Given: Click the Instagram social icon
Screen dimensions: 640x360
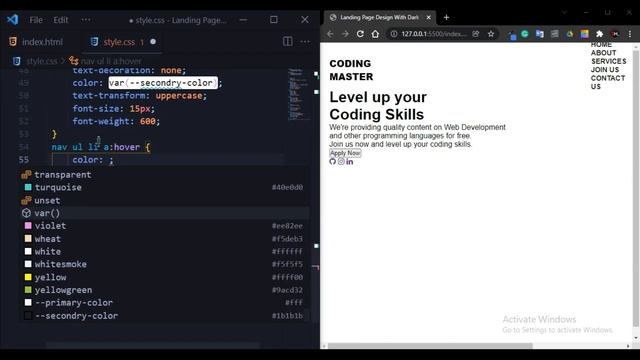Looking at the screenshot, I should (341, 162).
